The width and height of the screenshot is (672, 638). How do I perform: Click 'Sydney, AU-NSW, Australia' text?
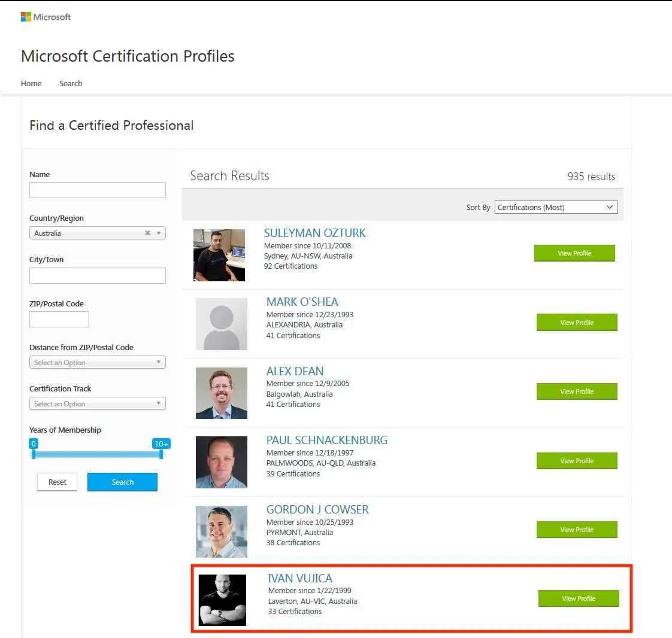point(308,256)
